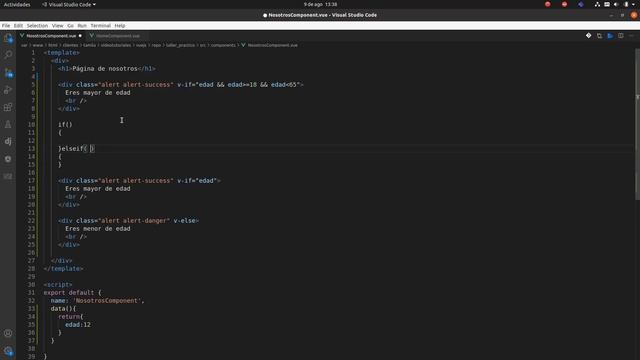Open the network status icon in system tray
The height and width of the screenshot is (360, 640).
(597, 4)
